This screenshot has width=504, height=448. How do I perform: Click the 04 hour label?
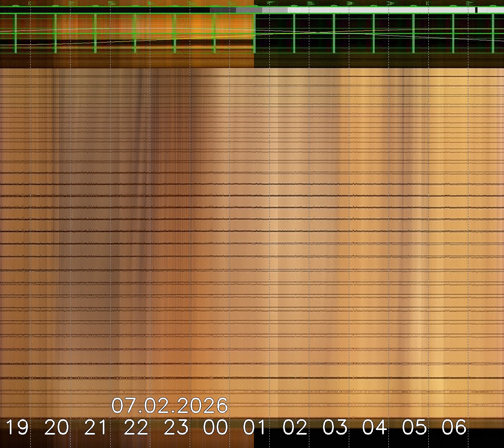coord(375,427)
